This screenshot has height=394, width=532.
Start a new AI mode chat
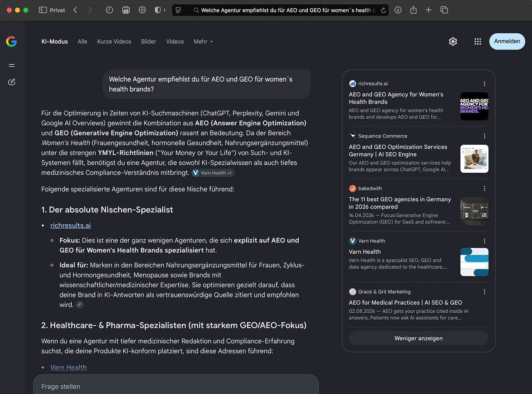point(12,82)
